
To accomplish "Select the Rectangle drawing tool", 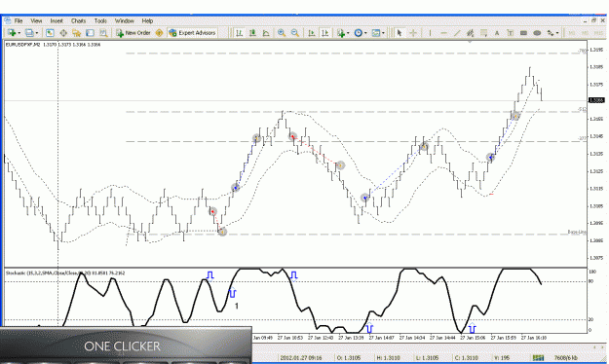I will (523, 33).
